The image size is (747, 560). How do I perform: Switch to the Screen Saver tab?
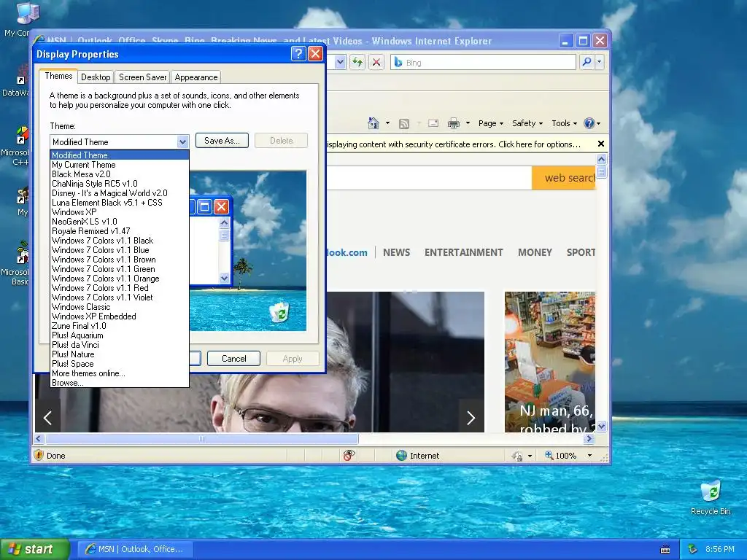click(142, 77)
